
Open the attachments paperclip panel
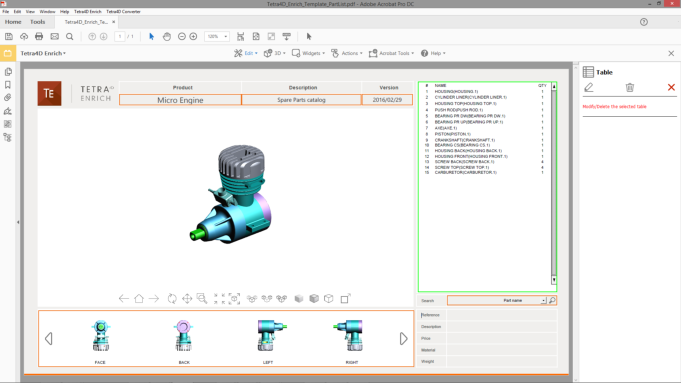tap(8, 98)
